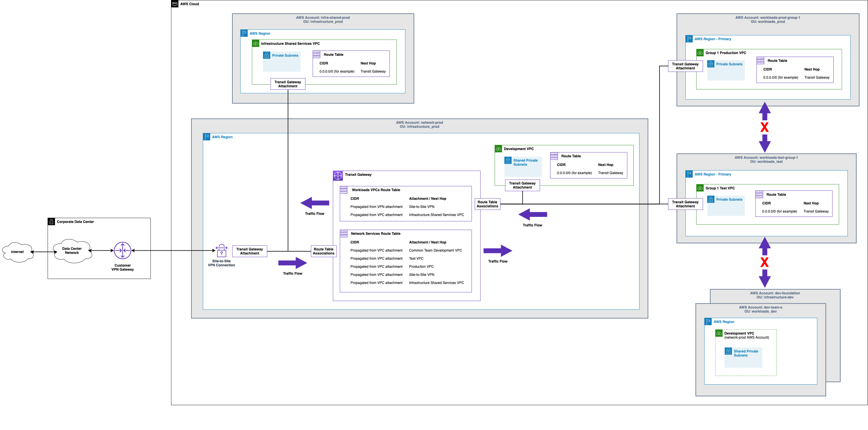Viewport: 868px width, 430px height.
Task: Select the Site-to-Site VPN Connection lock icon
Action: click(x=221, y=251)
